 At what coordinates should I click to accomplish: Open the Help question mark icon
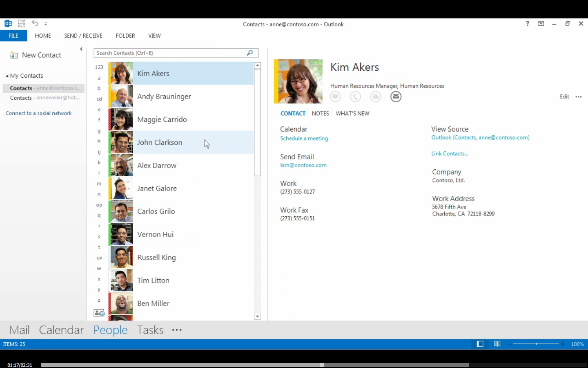pyautogui.click(x=528, y=24)
